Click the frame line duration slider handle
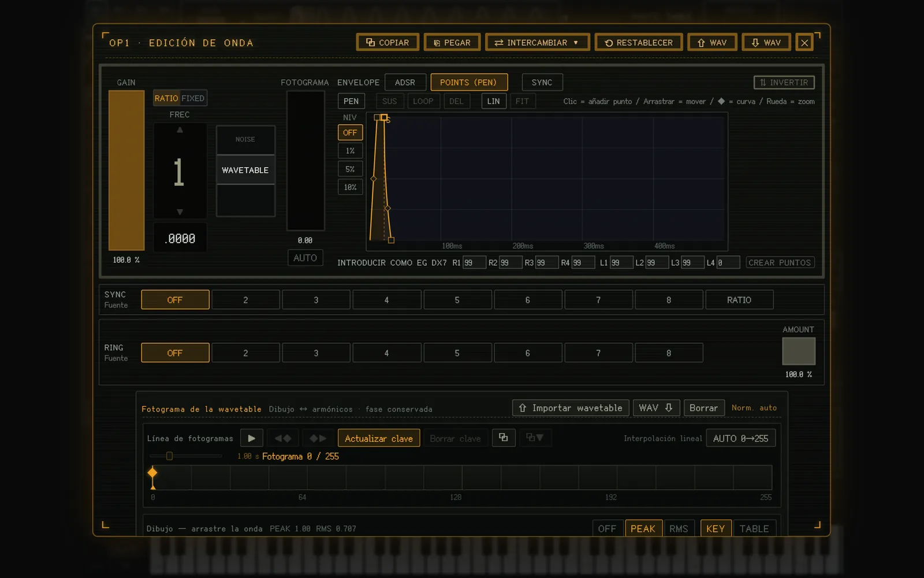The image size is (924, 578). coord(169,456)
